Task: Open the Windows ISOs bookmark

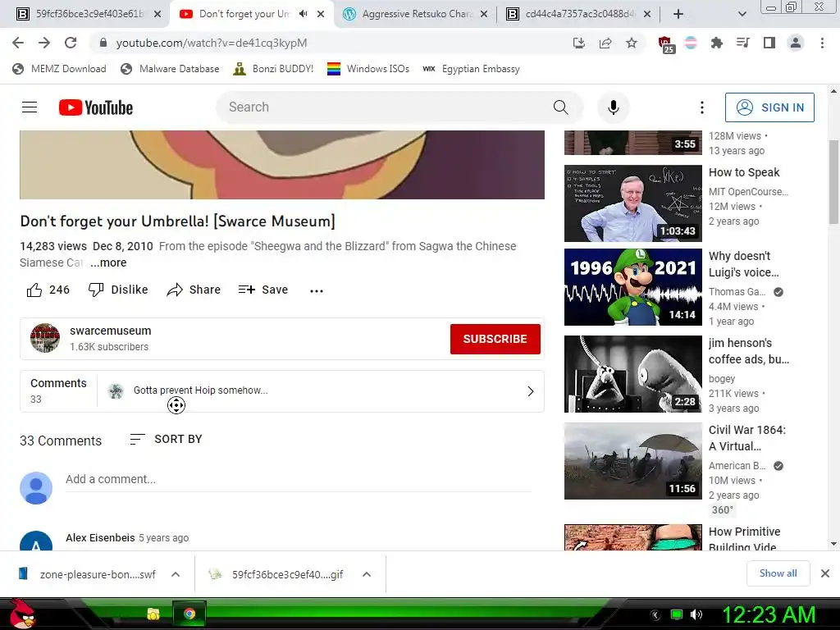Action: [x=368, y=69]
